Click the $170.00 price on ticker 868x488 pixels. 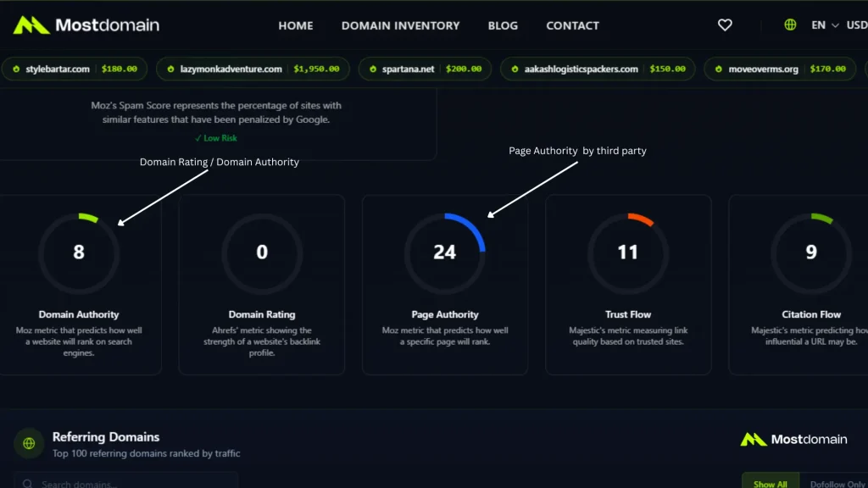coord(827,69)
